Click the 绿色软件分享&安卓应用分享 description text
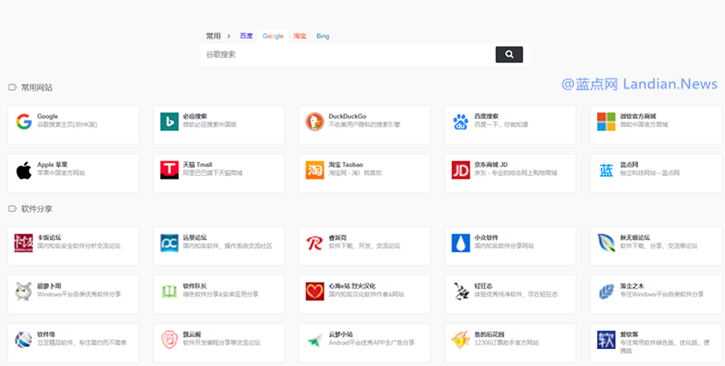 [221, 294]
